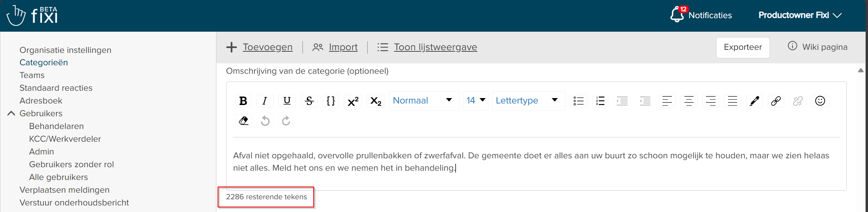This screenshot has width=868, height=212.
Task: Toggle italic text formatting
Action: 265,101
